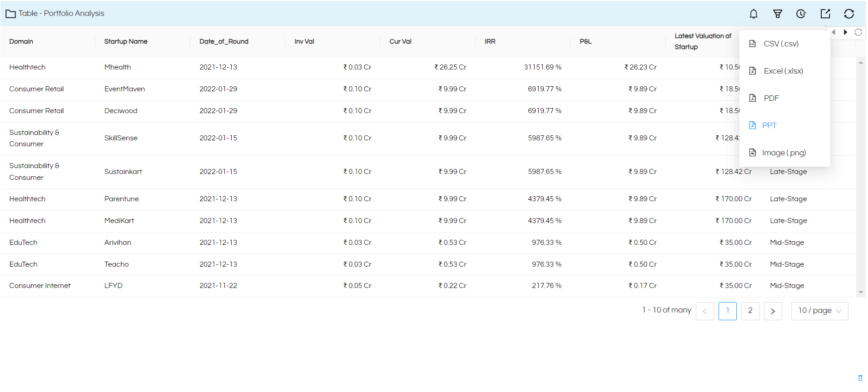This screenshot has width=868, height=392.
Task: Click the Arivihan cell
Action: click(118, 243)
